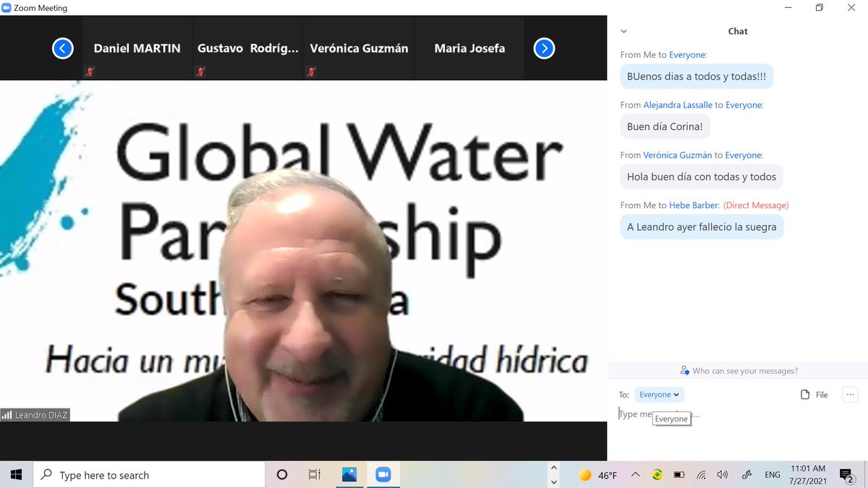868x488 pixels.
Task: Click message 'A Leandro ayer fallecio la suegra'
Action: click(x=702, y=226)
